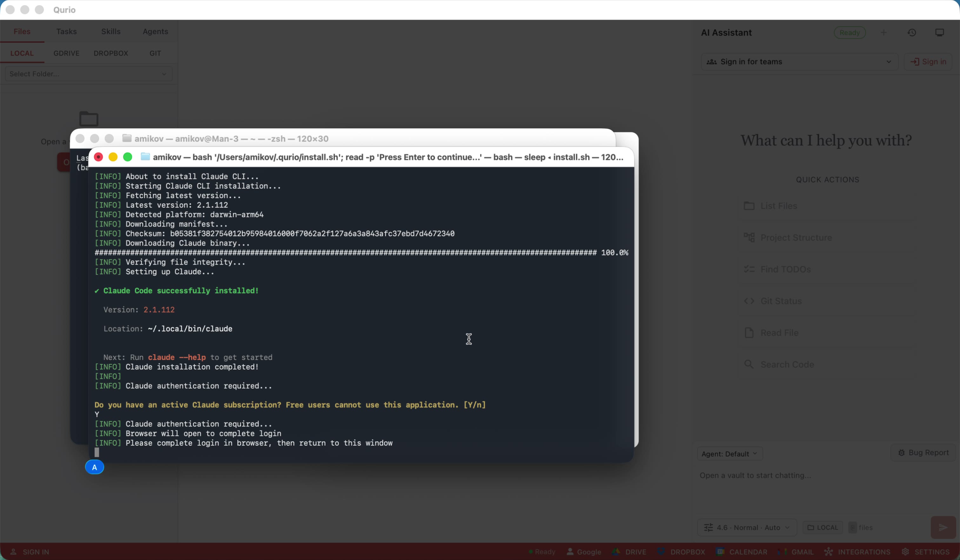Viewport: 960px width, 560px height.
Task: Open the GDRIVE source tab
Action: pyautogui.click(x=67, y=53)
